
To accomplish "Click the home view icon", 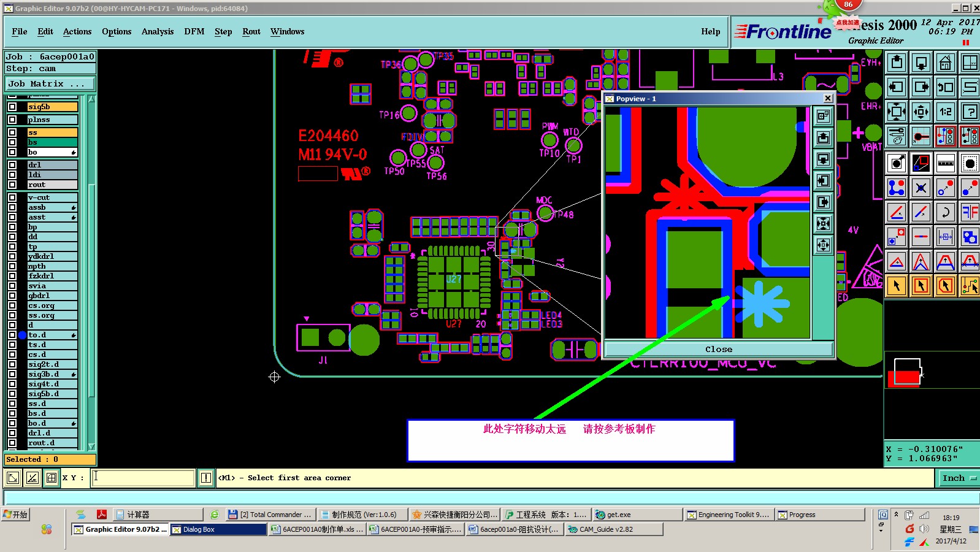I will point(946,63).
